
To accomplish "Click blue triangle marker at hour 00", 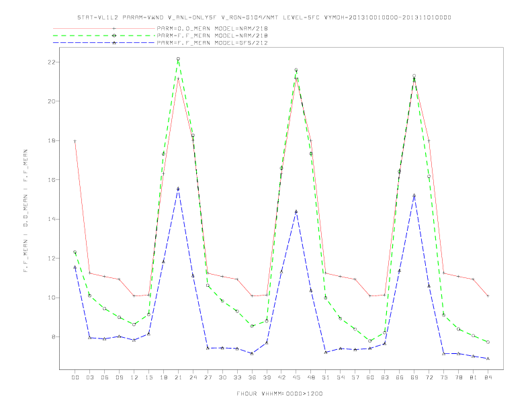I will click(75, 267).
